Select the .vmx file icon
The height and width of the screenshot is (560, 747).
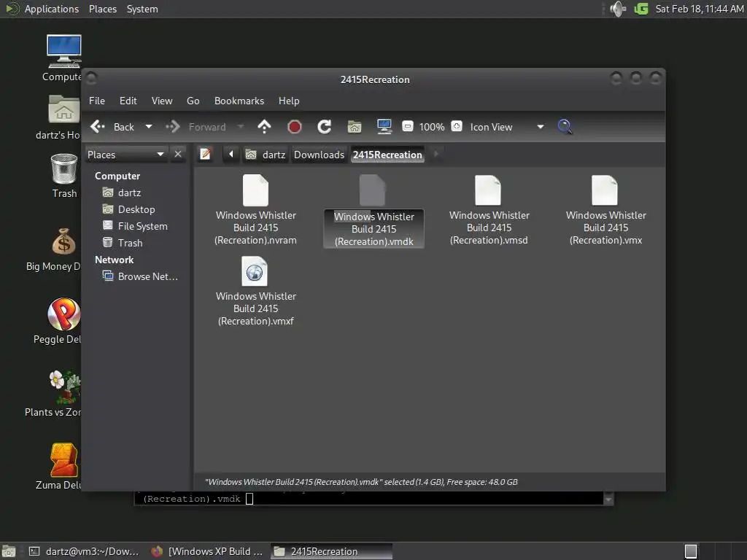(x=605, y=190)
